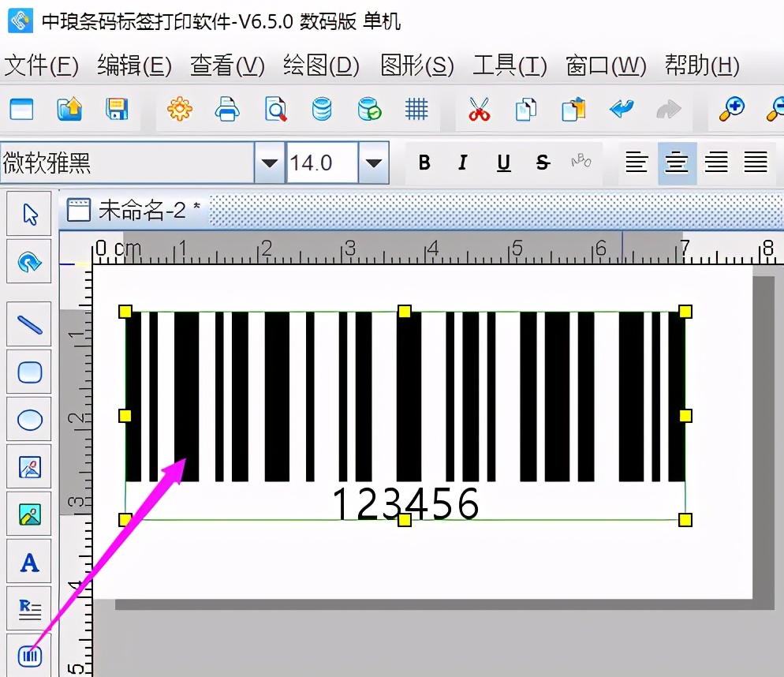Click top-middle yellow handle of barcode
The height and width of the screenshot is (677, 784).
(x=405, y=312)
